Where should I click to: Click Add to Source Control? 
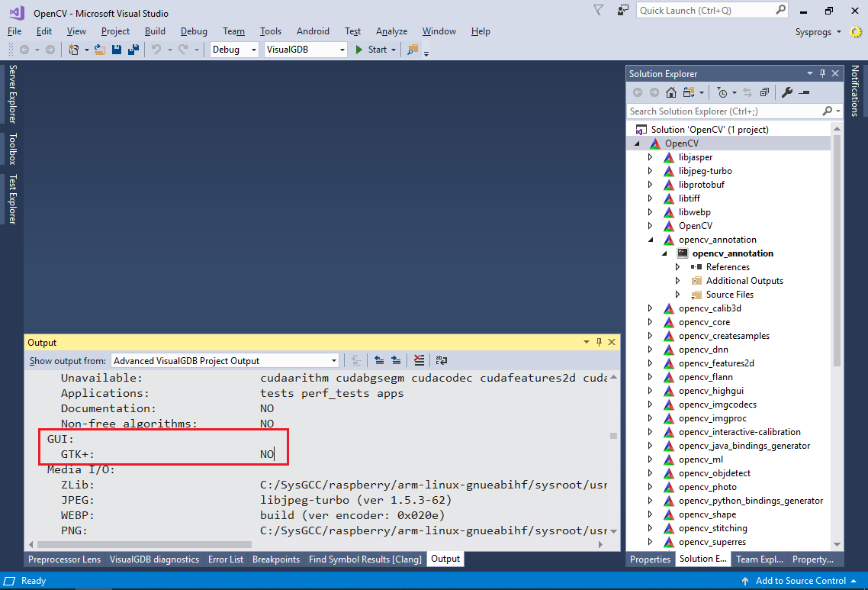pos(798,581)
